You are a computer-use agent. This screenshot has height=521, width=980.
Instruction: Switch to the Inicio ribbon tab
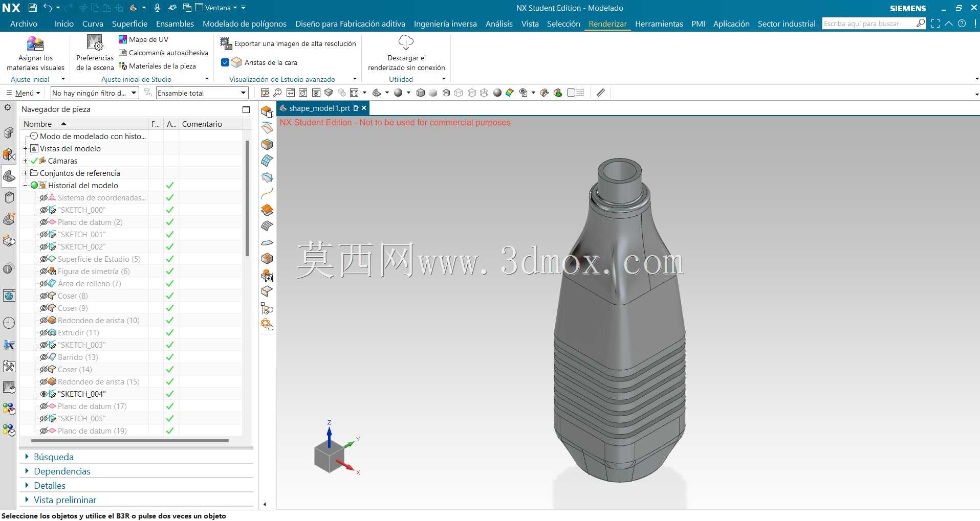click(64, 24)
